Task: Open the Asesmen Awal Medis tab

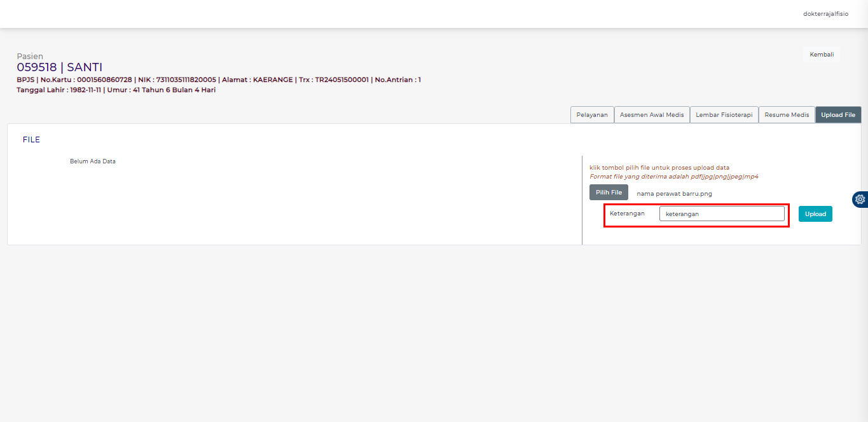Action: coord(652,115)
